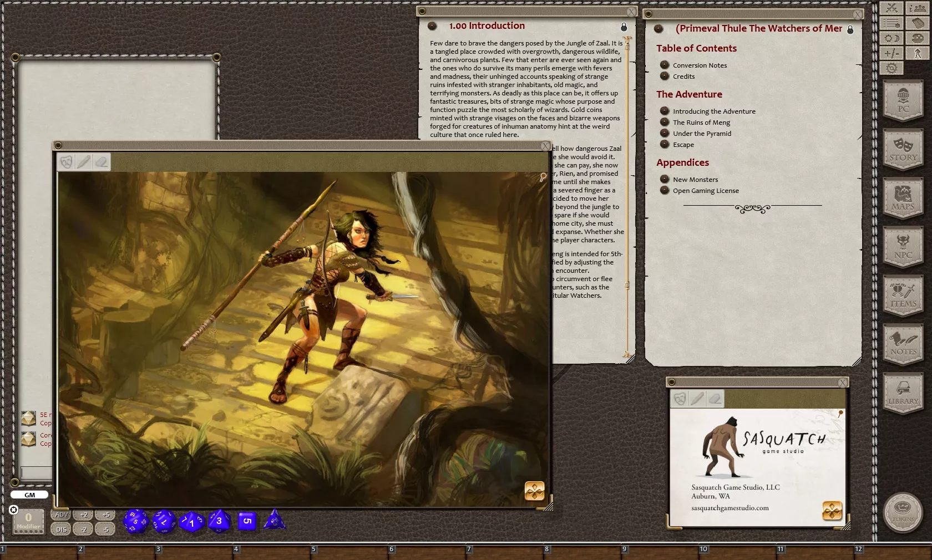Select the pencil tool in Sasquatch image window

[697, 398]
